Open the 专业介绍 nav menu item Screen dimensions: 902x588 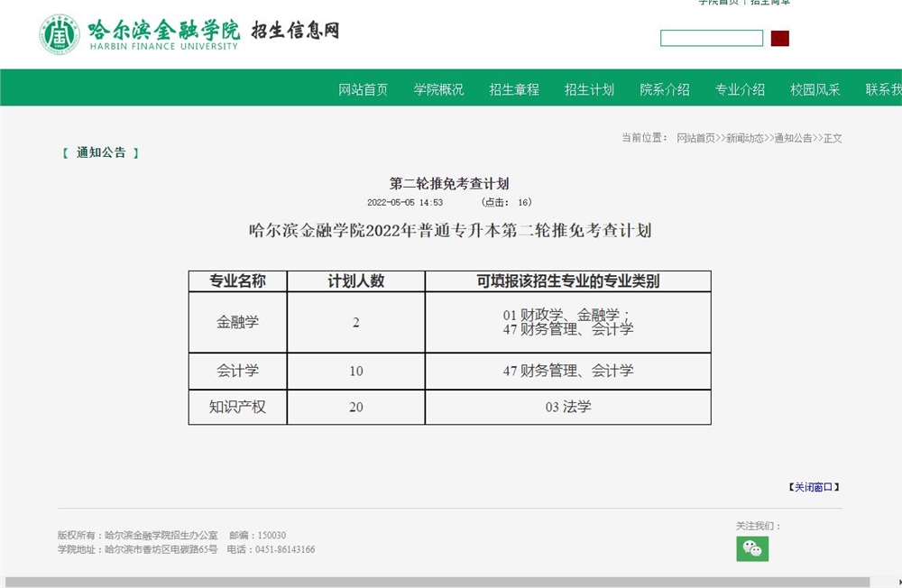(740, 89)
